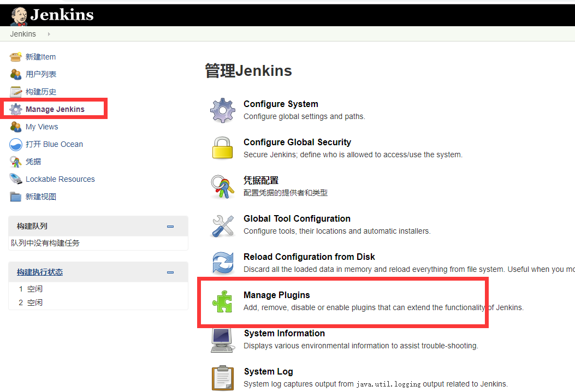Click the 用户列表 people icon
575x392 pixels.
[x=16, y=74]
